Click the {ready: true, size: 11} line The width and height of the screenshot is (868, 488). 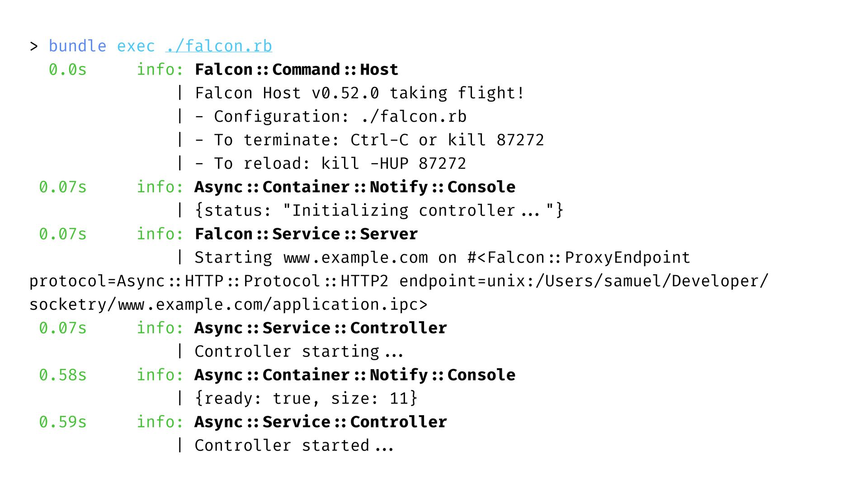[306, 399]
